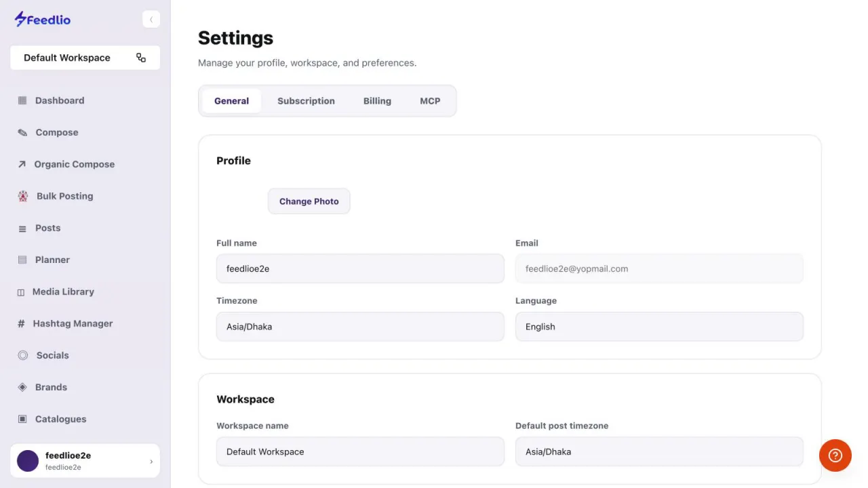Click the Media Library icon
The width and height of the screenshot is (868, 488).
pos(21,292)
